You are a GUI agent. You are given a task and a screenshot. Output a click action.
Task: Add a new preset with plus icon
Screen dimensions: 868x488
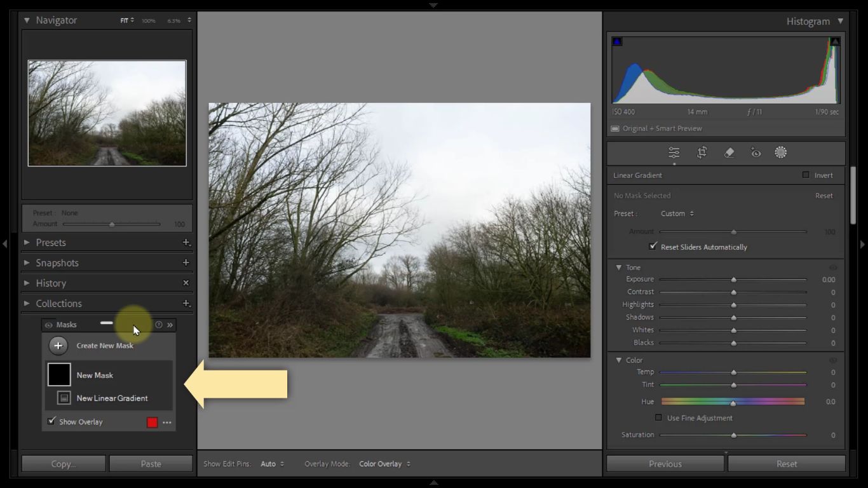186,243
